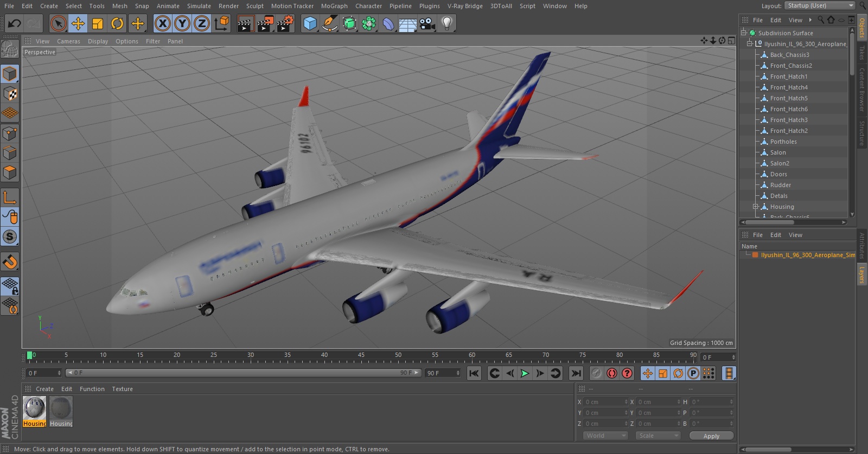Select the second Housing material thumbnail
868x454 pixels.
point(61,411)
